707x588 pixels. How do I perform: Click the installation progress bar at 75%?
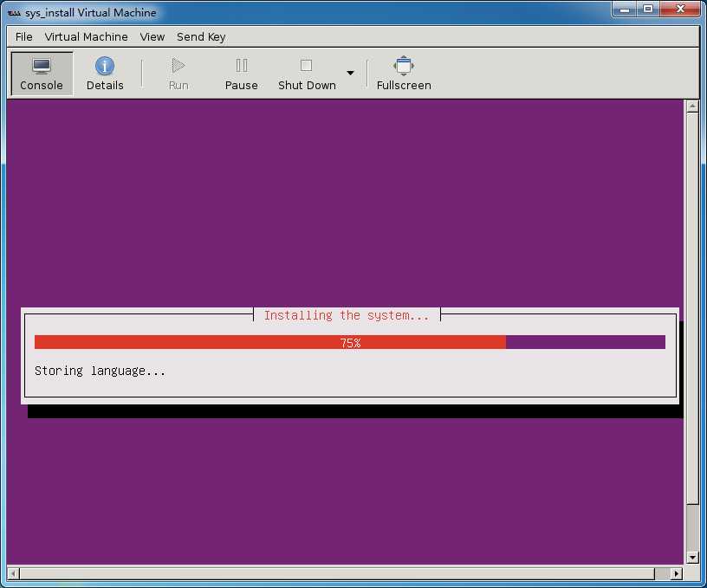pyautogui.click(x=350, y=342)
